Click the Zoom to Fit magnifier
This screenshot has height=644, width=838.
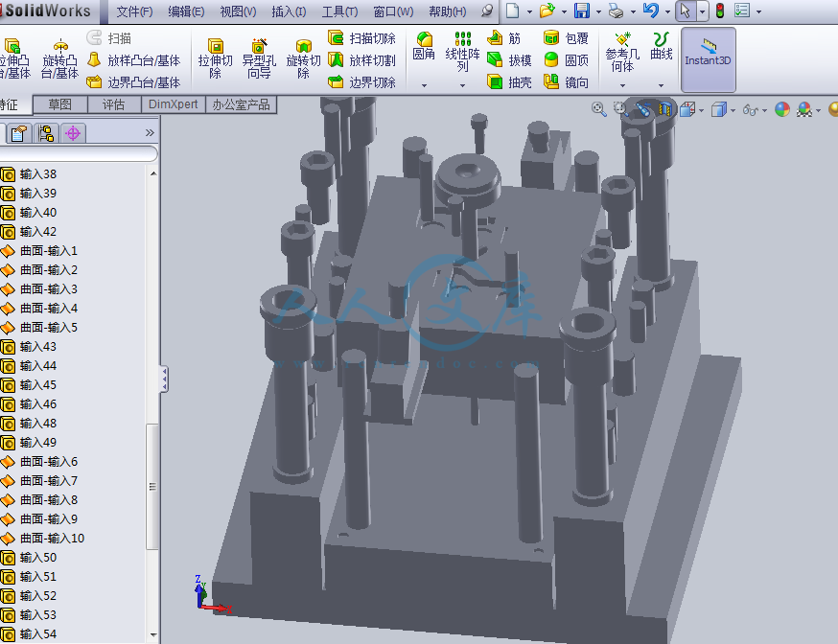tap(598, 109)
